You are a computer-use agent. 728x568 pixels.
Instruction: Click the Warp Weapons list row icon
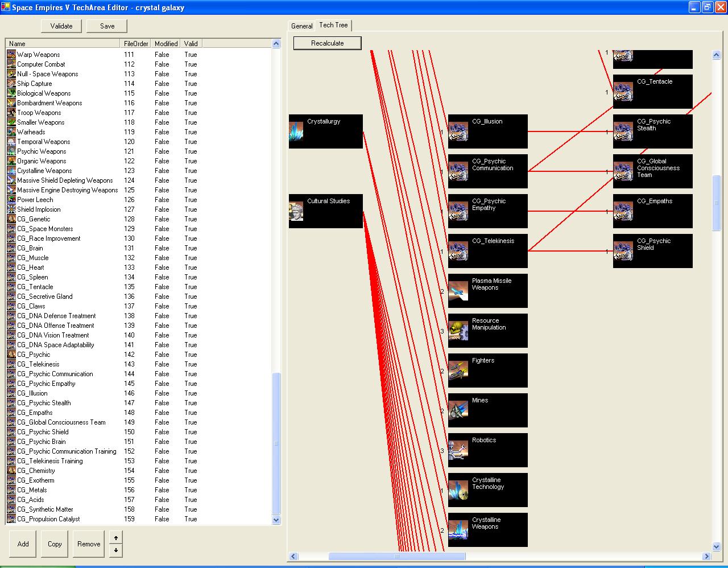11,55
